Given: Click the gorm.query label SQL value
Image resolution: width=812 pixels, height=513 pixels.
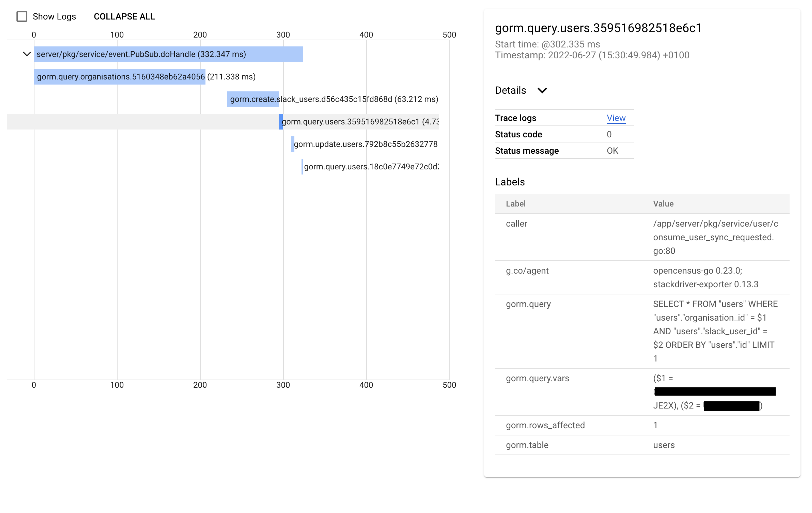Looking at the screenshot, I should pos(715,331).
